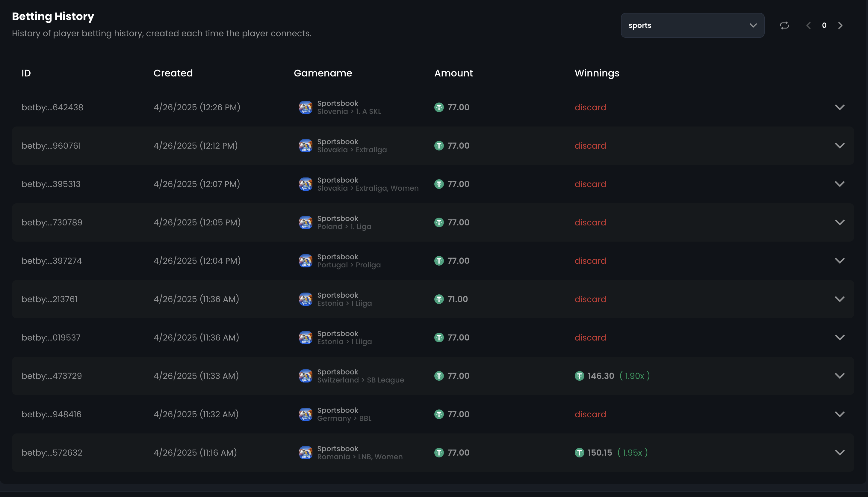Select bet ID betby:...960761
The height and width of the screenshot is (497, 868).
pyautogui.click(x=51, y=145)
